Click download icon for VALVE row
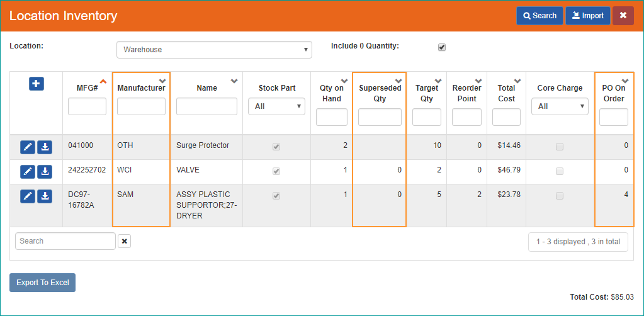 [45, 172]
